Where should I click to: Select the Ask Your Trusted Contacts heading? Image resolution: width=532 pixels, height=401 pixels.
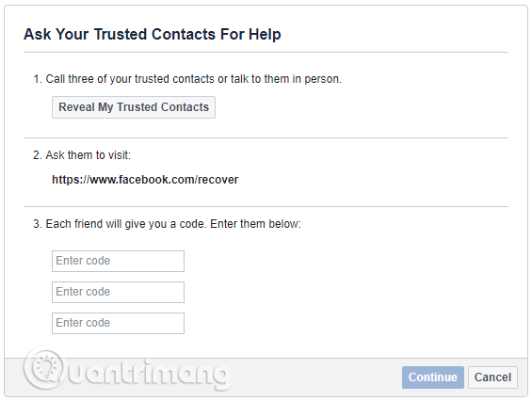[153, 34]
